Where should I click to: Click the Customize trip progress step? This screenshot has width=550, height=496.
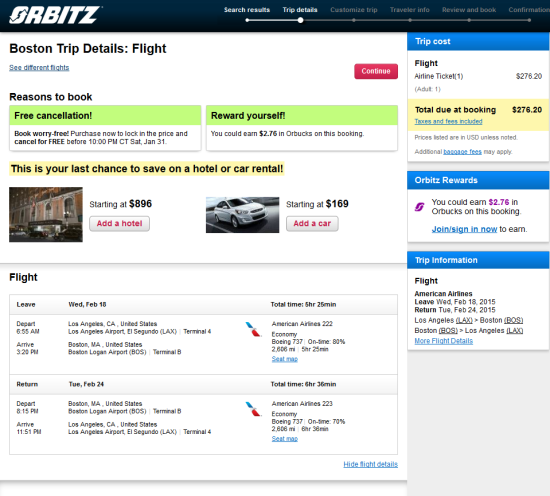[354, 10]
